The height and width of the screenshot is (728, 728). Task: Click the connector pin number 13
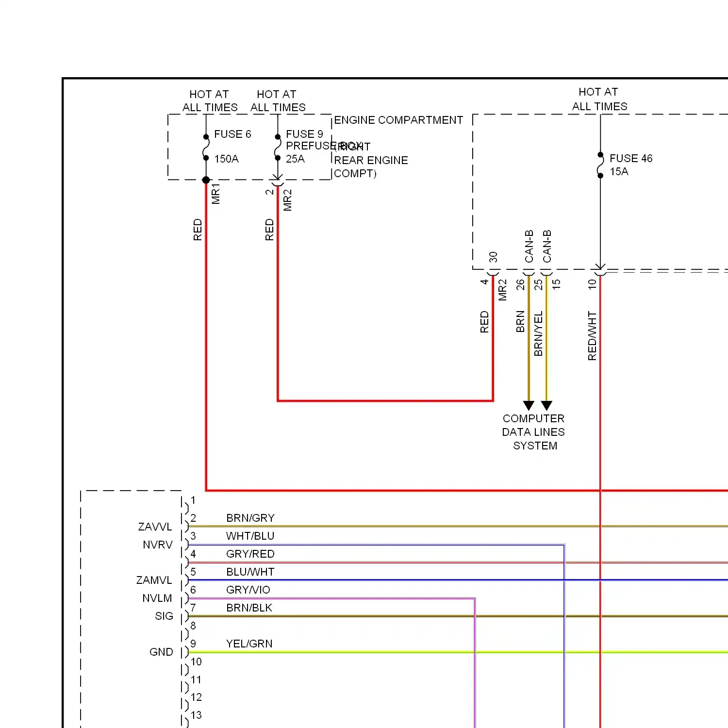pos(196,715)
